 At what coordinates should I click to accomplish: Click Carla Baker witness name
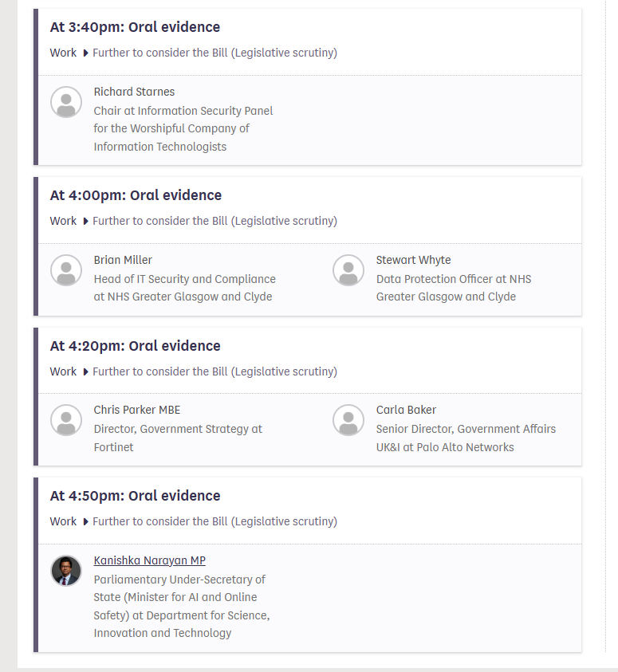(x=406, y=410)
